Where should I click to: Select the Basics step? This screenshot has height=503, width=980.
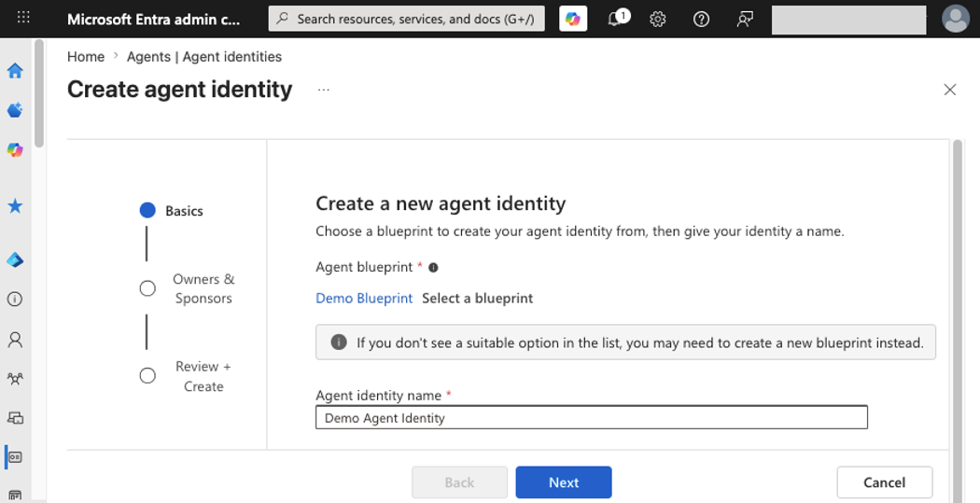172,211
